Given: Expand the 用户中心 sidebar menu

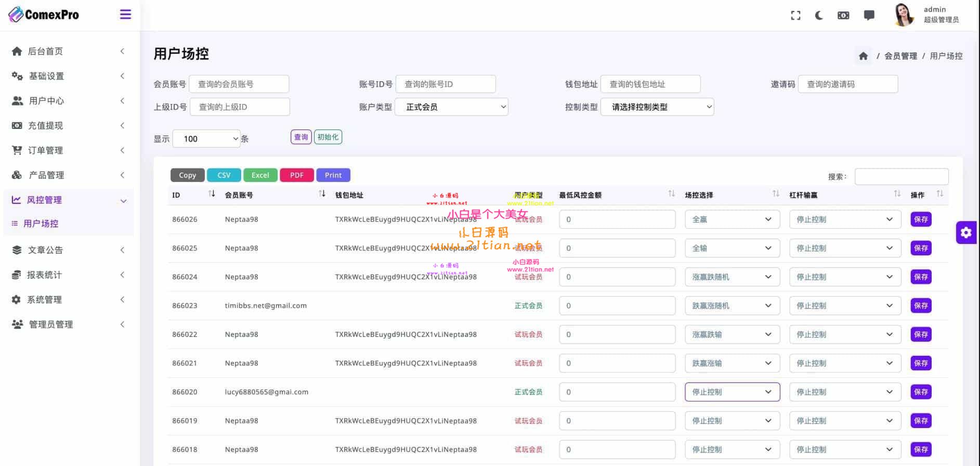Looking at the screenshot, I should [68, 100].
